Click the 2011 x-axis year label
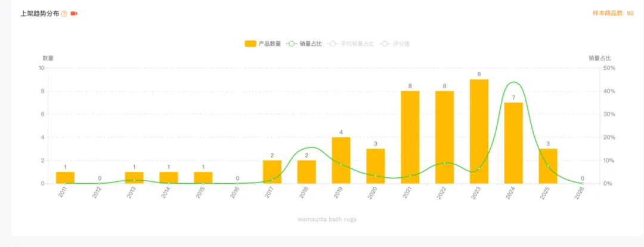 (63, 192)
